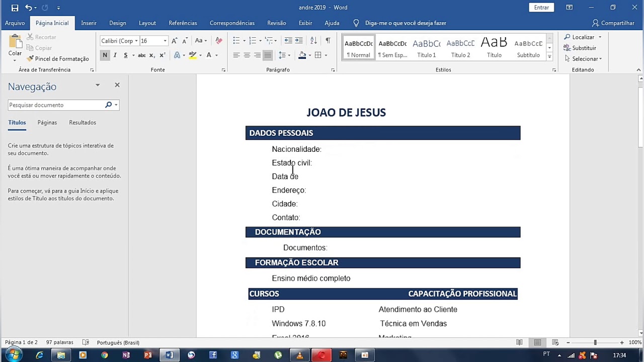The width and height of the screenshot is (644, 362).
Task: Open the Referências ribbon tab
Action: 183,23
